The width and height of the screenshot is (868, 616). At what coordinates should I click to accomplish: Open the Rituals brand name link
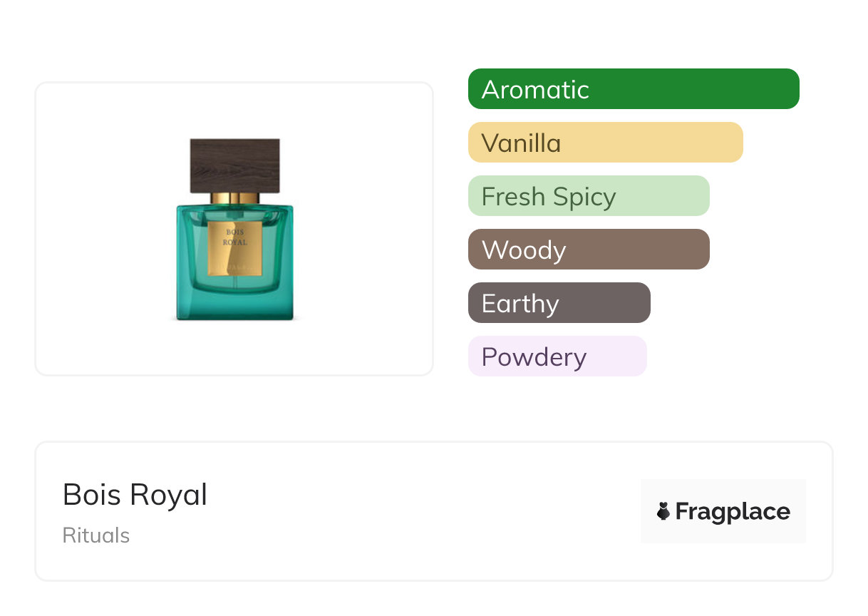pos(96,535)
